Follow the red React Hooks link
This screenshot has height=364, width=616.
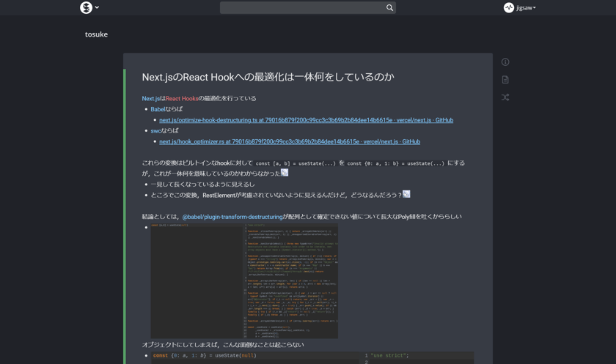pos(182,98)
